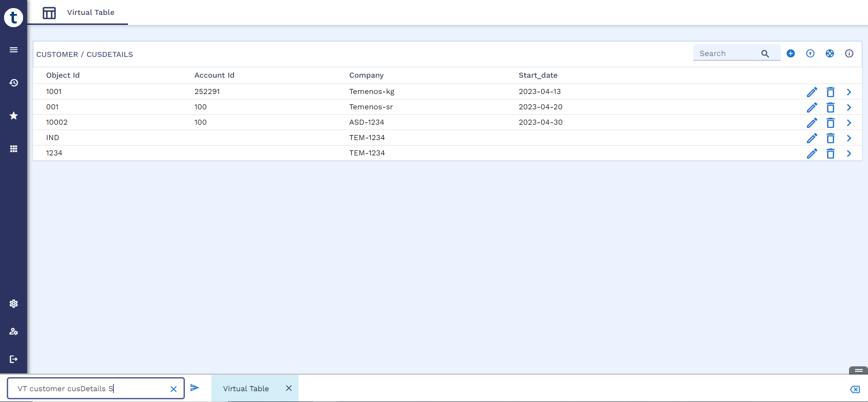Open history icon in left sidebar
The height and width of the screenshot is (402, 868).
(x=14, y=83)
